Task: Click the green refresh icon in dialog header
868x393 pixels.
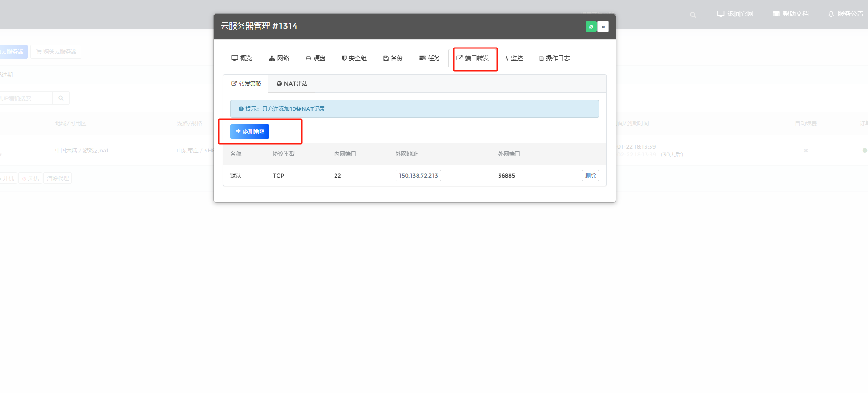Action: point(591,27)
